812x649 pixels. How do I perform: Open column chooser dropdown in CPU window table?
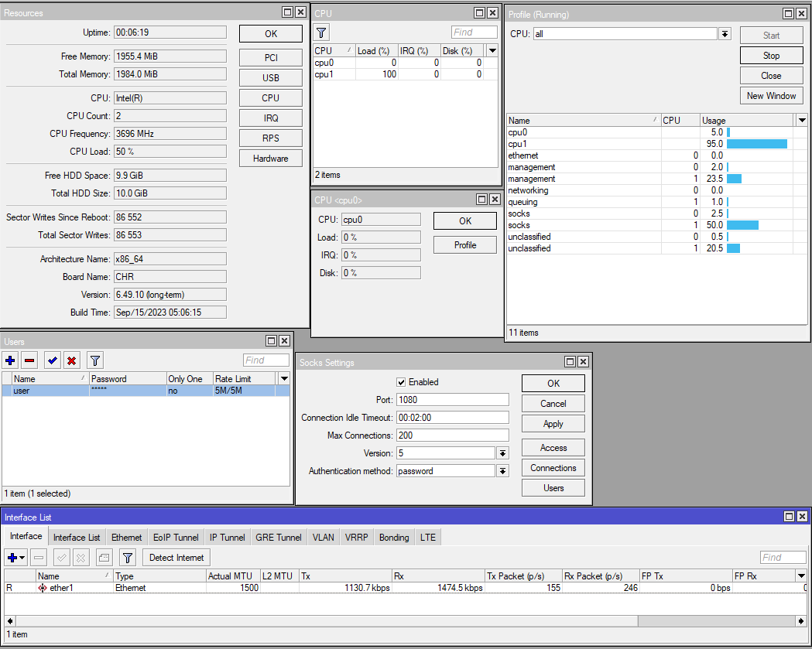pos(492,51)
